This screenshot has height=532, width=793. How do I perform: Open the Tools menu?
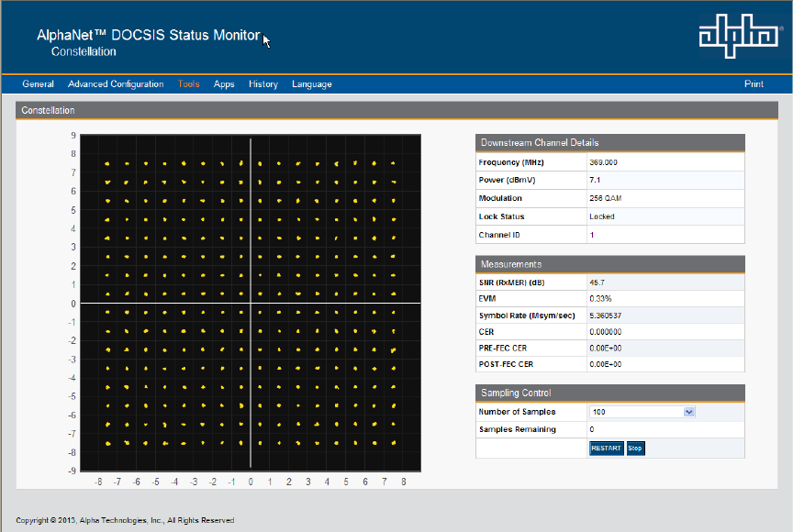189,83
